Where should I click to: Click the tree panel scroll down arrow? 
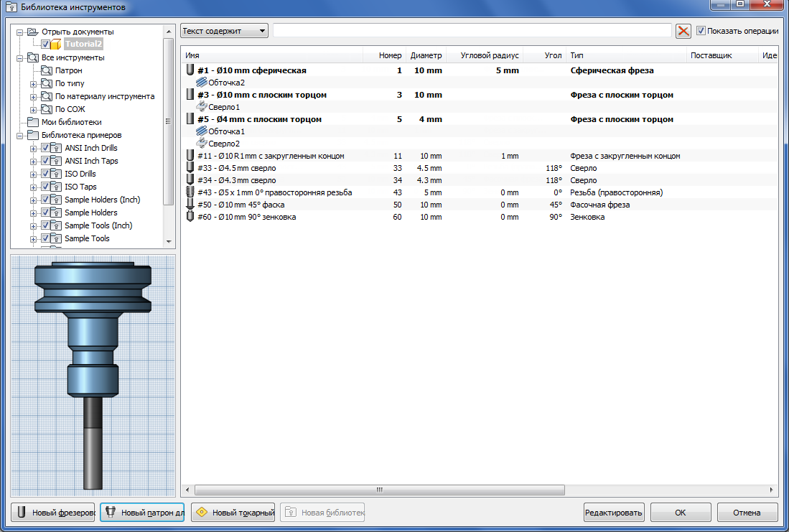[x=169, y=242]
